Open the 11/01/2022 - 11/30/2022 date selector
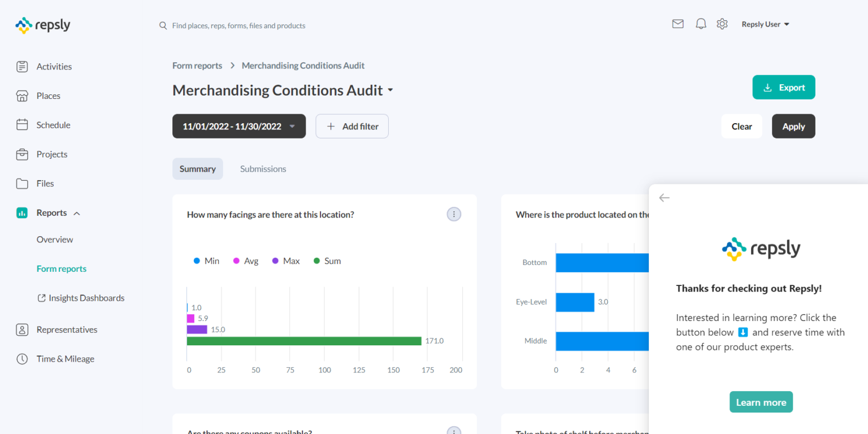 click(238, 126)
